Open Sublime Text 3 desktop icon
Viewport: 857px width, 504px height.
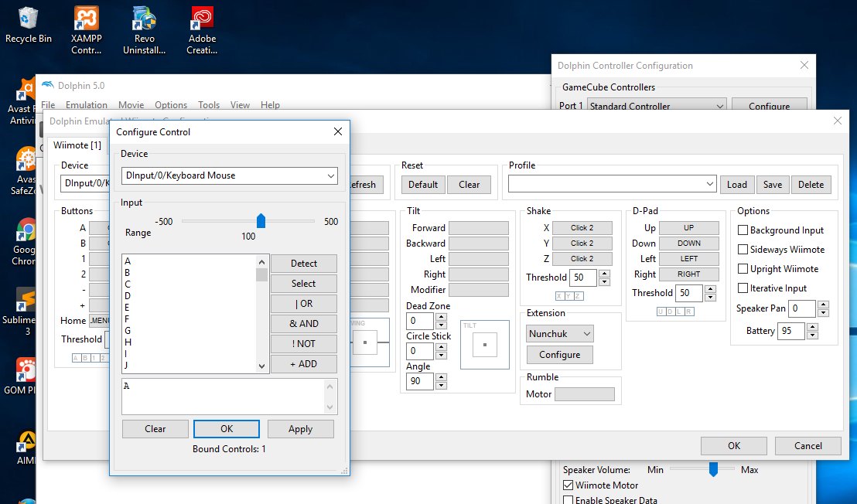pyautogui.click(x=19, y=312)
